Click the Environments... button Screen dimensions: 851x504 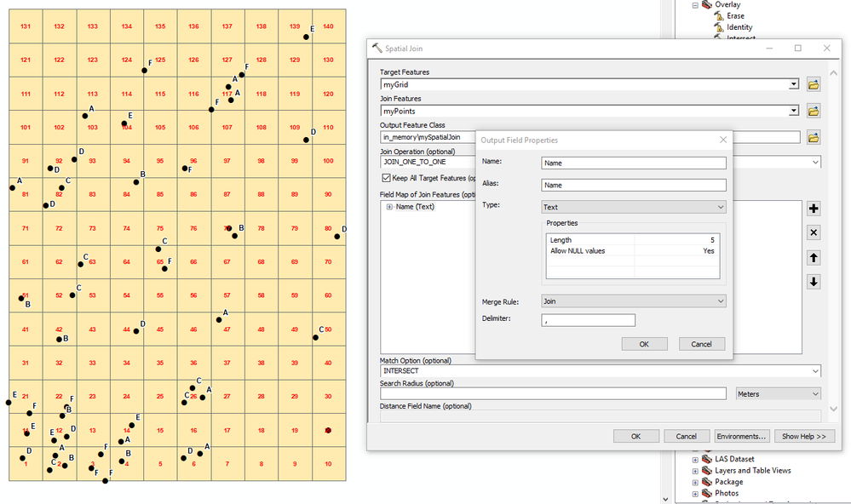pyautogui.click(x=741, y=436)
